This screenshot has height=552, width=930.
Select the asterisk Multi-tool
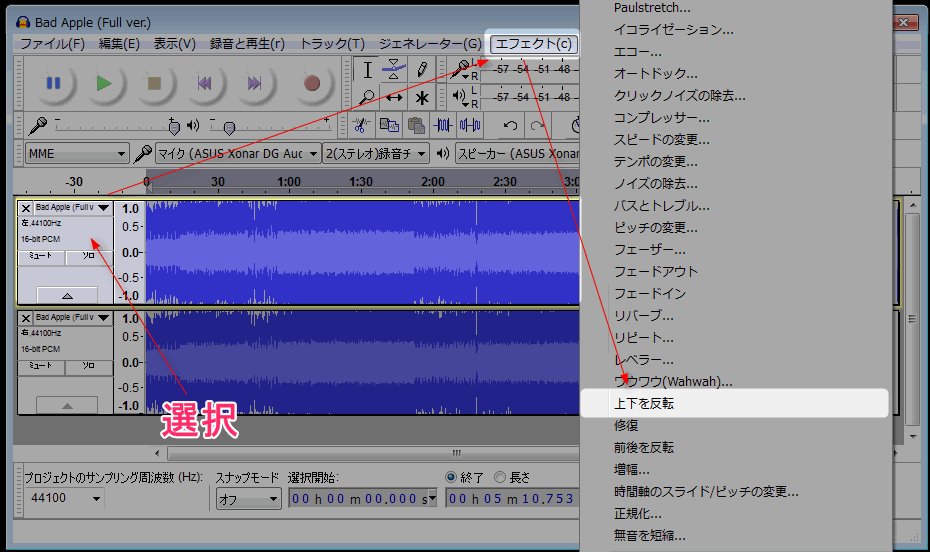pos(422,97)
